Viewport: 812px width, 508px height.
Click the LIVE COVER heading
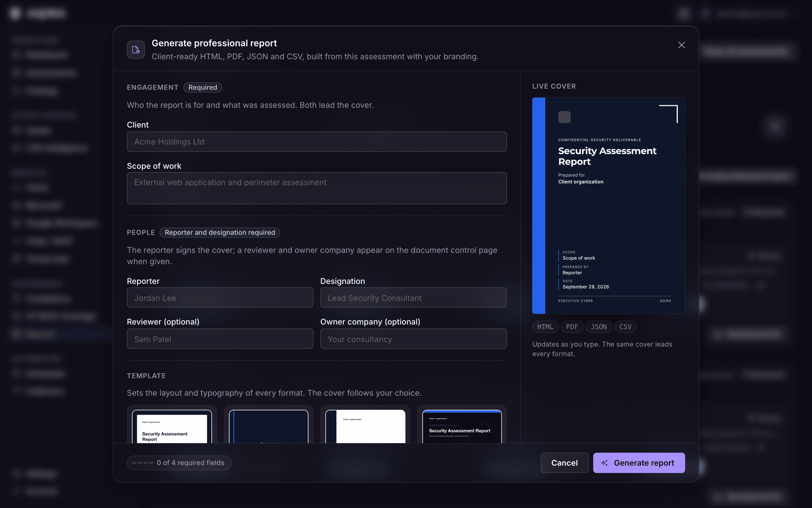[554, 86]
